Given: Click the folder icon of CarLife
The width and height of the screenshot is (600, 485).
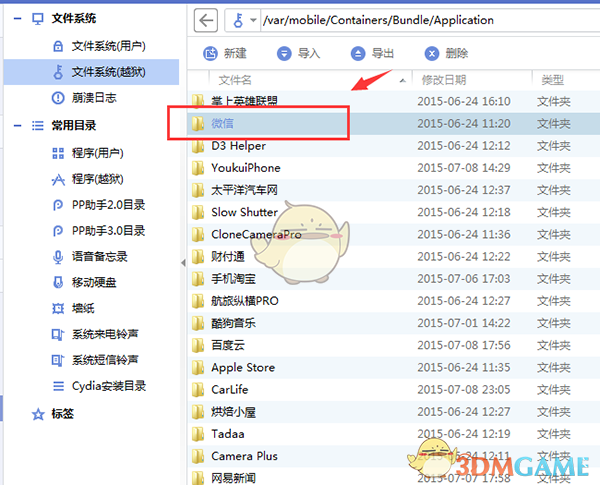Looking at the screenshot, I should point(198,390).
